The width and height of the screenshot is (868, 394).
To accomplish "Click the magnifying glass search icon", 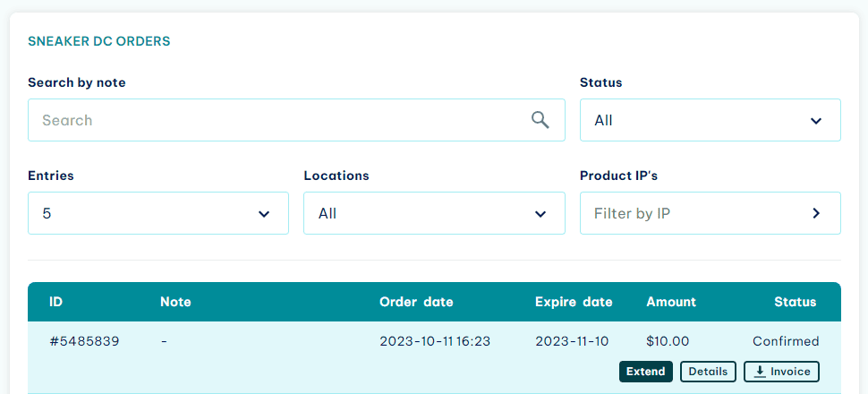I will [x=540, y=120].
